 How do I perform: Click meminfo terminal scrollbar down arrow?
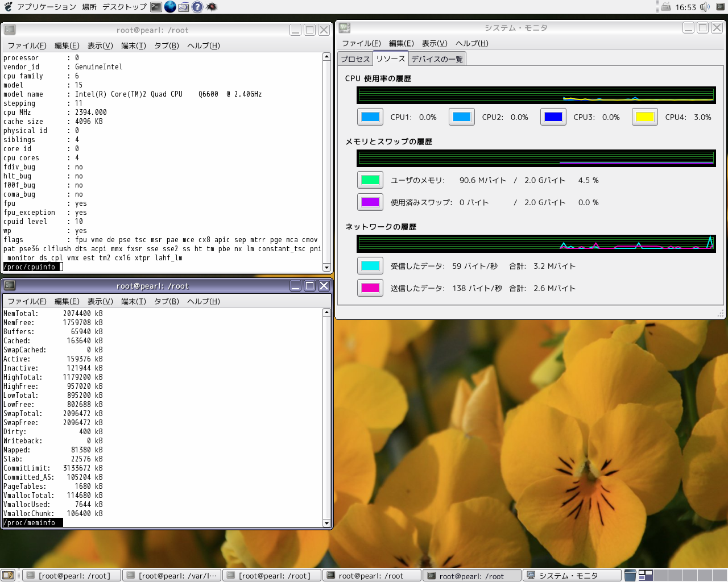pos(326,523)
